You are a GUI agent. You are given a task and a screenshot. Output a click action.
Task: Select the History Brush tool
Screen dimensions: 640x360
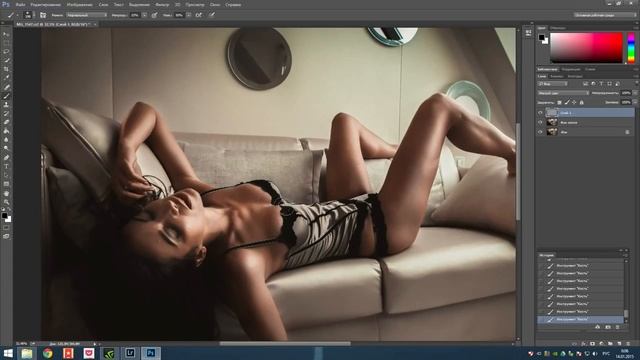pyautogui.click(x=6, y=113)
